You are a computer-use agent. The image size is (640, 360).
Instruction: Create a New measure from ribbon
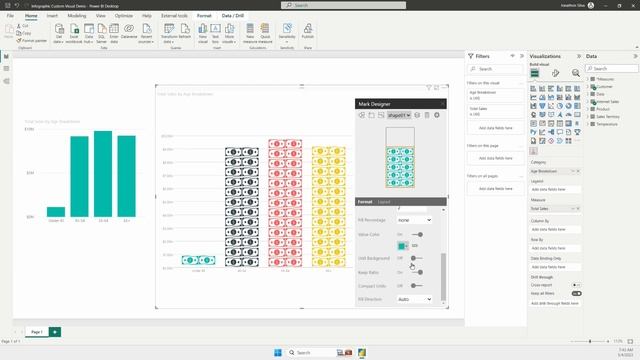[x=250, y=33]
